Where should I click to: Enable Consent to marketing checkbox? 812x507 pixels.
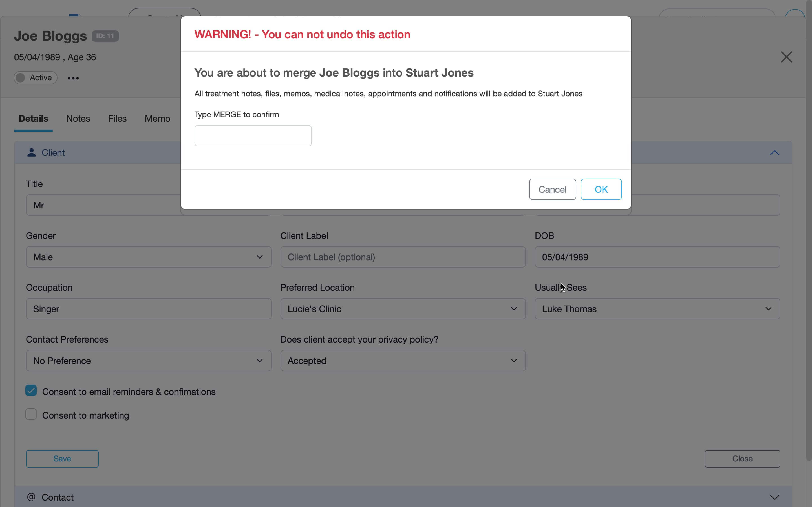(x=31, y=414)
